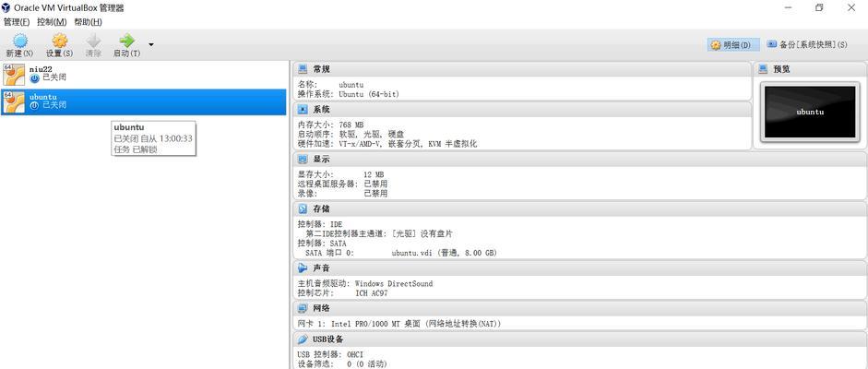Click 操作系统: Ubuntu (64-bit) line
The image size is (868, 369).
348,94
